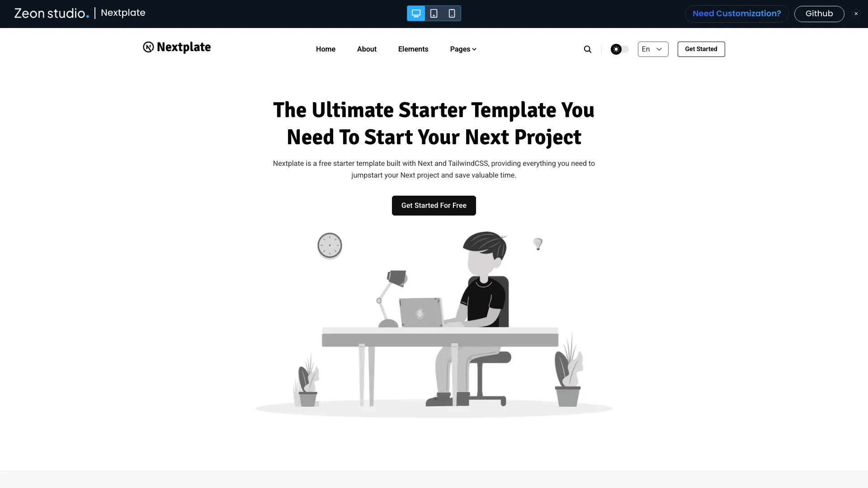Enable dark theme via mode toggle
The image size is (868, 488).
point(619,49)
